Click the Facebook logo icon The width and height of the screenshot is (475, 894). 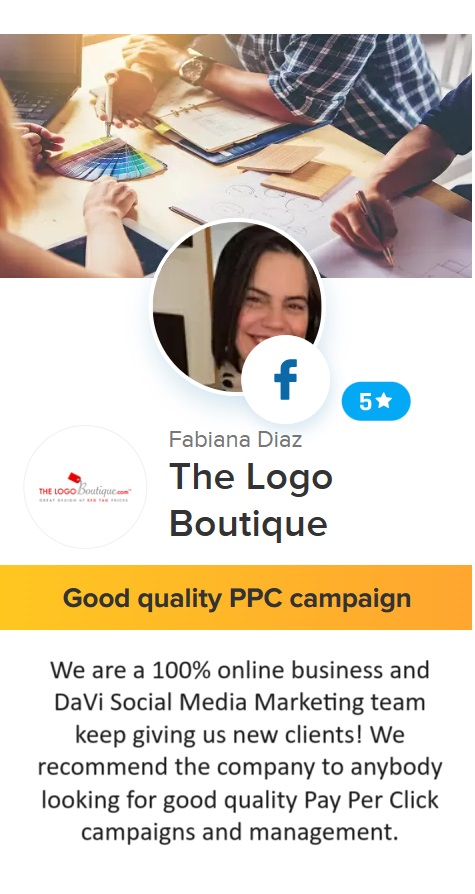click(286, 379)
